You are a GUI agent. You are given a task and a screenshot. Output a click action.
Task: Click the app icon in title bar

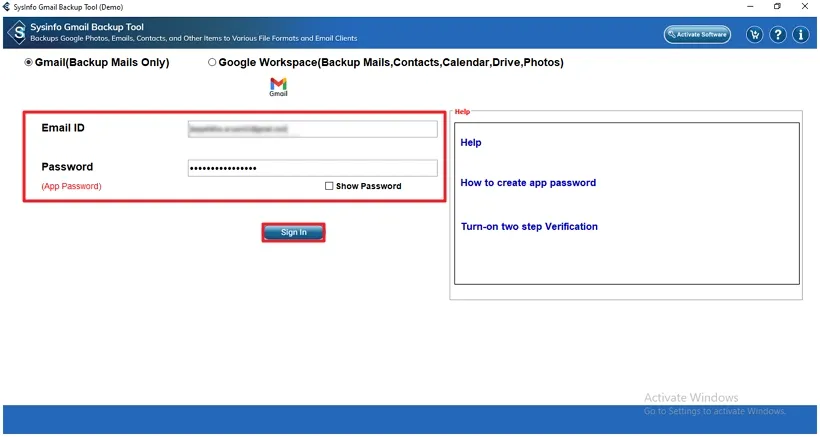click(6, 7)
